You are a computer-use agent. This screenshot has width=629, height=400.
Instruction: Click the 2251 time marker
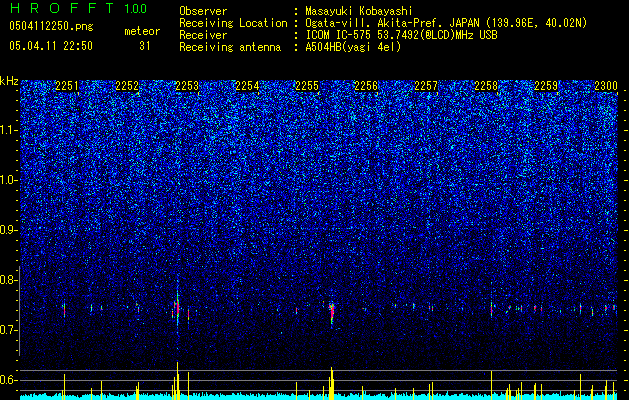pyautogui.click(x=67, y=86)
